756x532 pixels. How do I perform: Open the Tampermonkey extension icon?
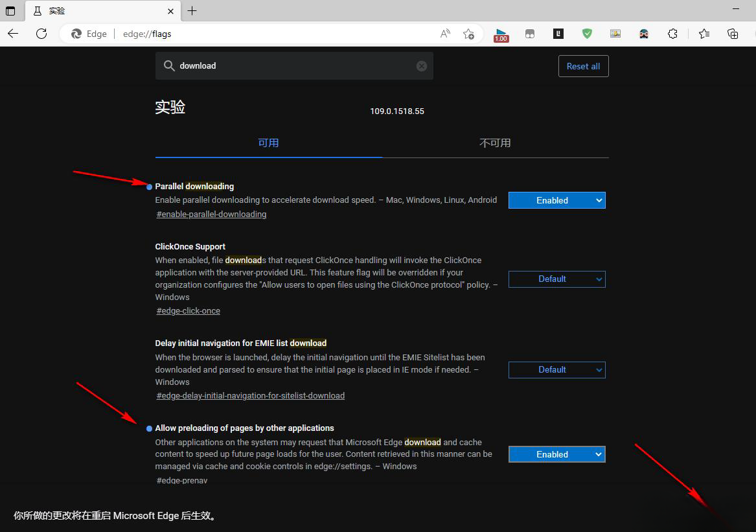pos(530,34)
